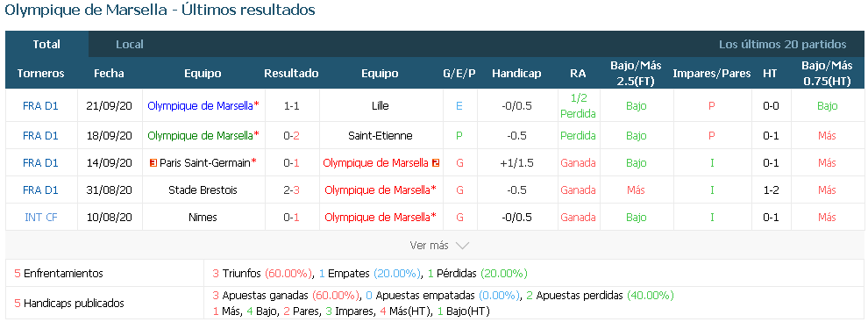
Task: Click Lille team name
Action: 381,106
